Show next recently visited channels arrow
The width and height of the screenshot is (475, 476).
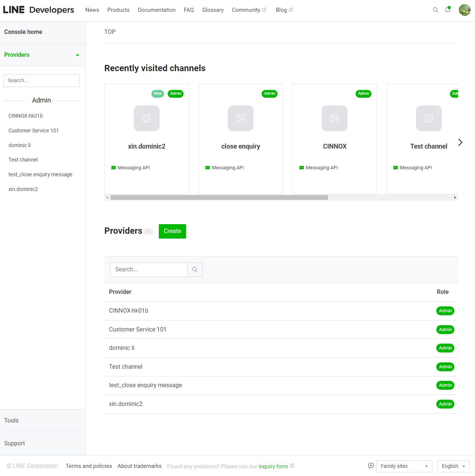tap(460, 142)
